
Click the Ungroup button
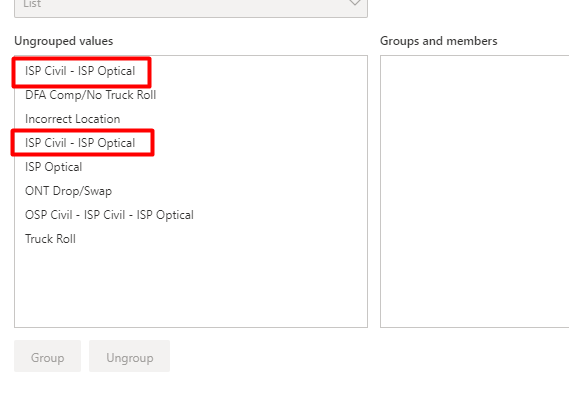[x=130, y=356]
